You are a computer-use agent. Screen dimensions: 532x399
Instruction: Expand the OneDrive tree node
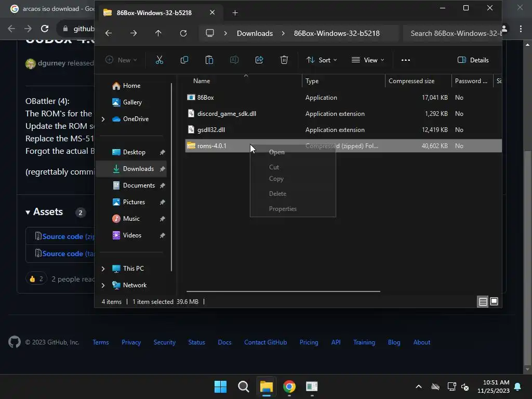(x=103, y=119)
